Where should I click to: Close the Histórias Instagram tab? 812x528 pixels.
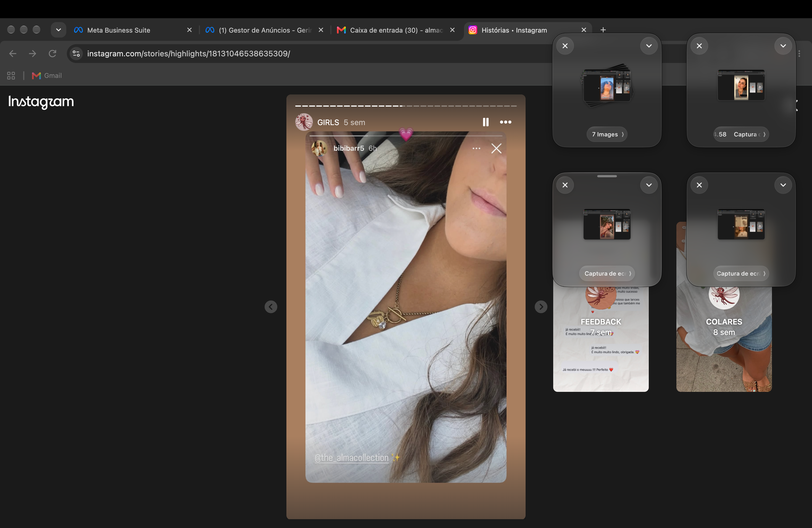click(583, 30)
